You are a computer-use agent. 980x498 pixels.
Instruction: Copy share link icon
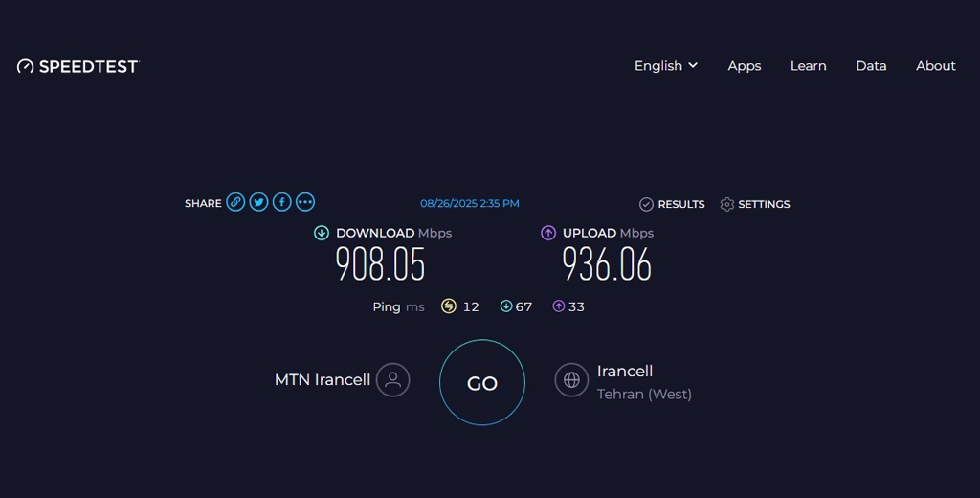click(235, 202)
